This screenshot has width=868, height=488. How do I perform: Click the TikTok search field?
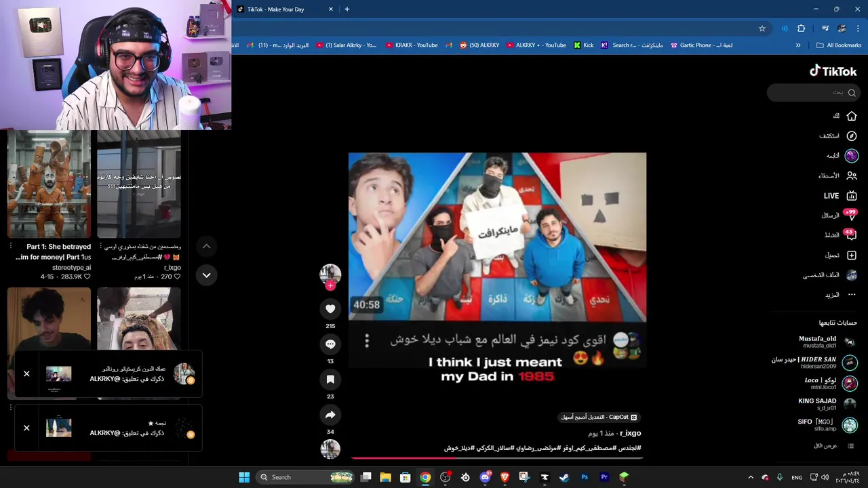pos(814,93)
